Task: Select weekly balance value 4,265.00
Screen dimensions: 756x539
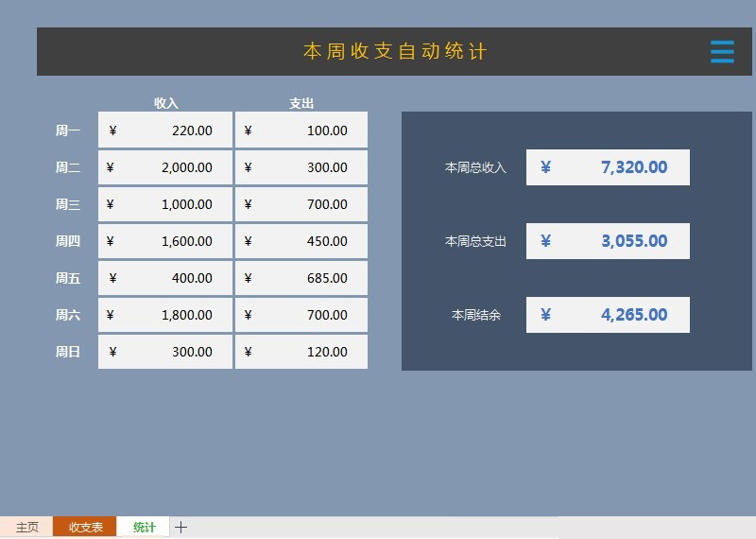Action: (x=608, y=315)
